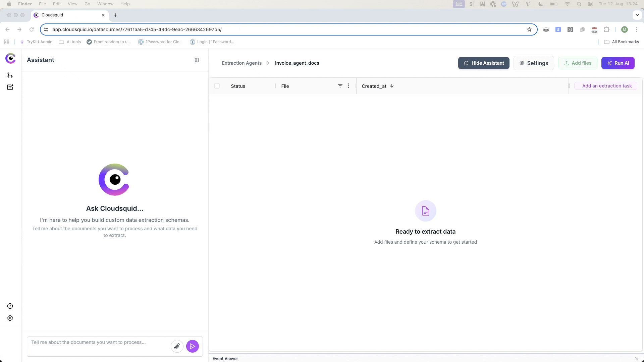Click the Cloudsquid logo in sidebar
The height and width of the screenshot is (362, 644).
click(10, 58)
